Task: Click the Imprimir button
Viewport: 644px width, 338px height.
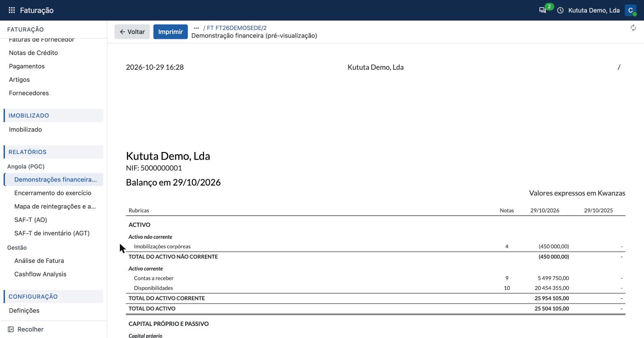Action: [x=170, y=32]
